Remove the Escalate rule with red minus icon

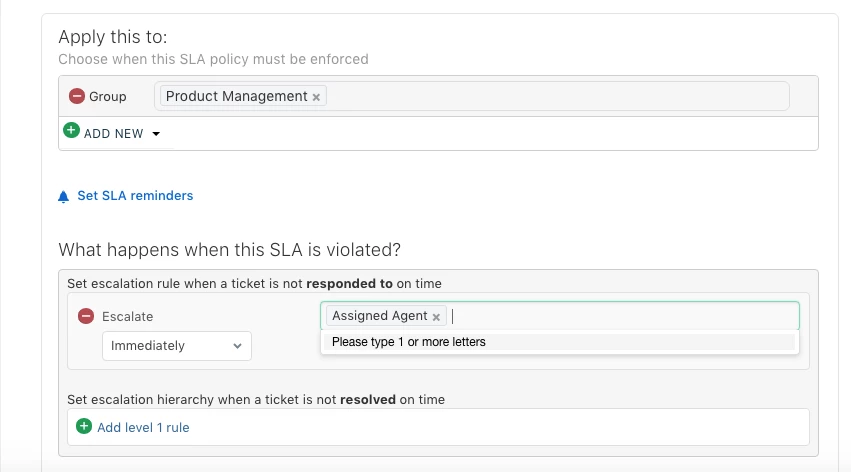coord(86,316)
